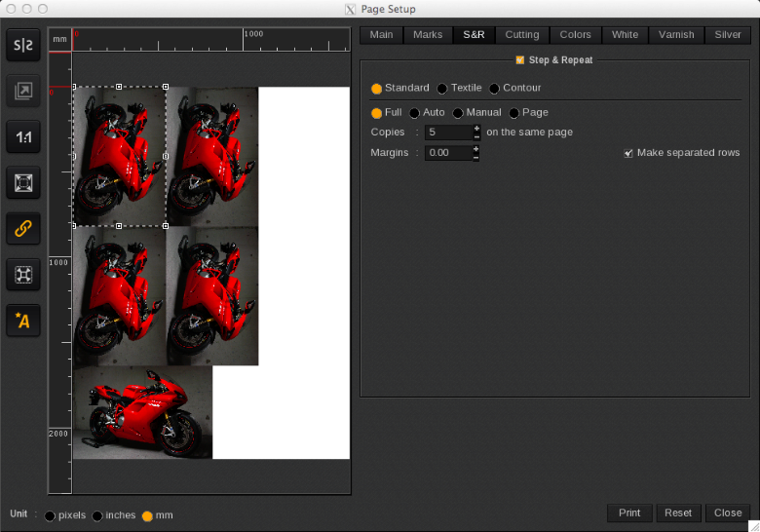Screen dimensions: 760x532
Task: Set image to 1:1 scale
Action: (23, 137)
